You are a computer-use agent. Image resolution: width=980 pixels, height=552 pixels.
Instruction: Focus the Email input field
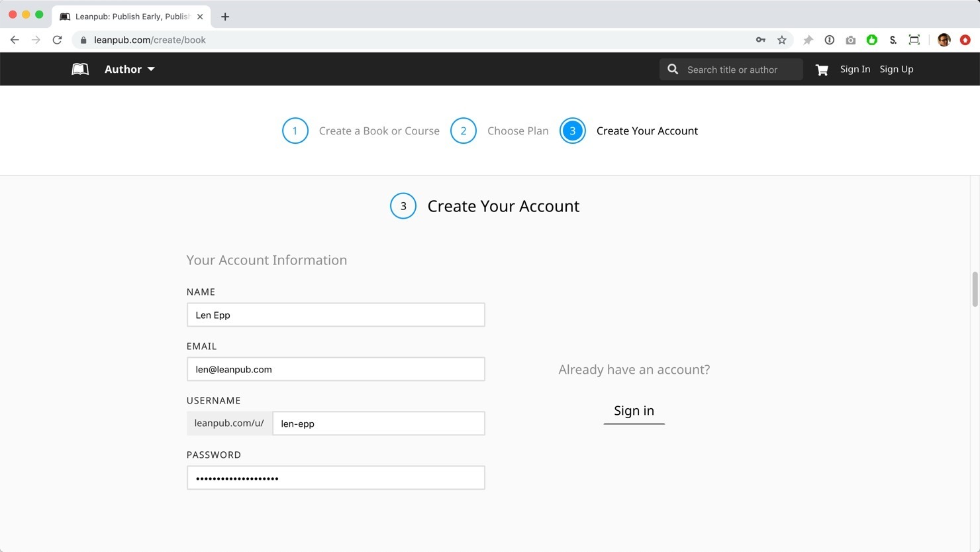(x=336, y=369)
